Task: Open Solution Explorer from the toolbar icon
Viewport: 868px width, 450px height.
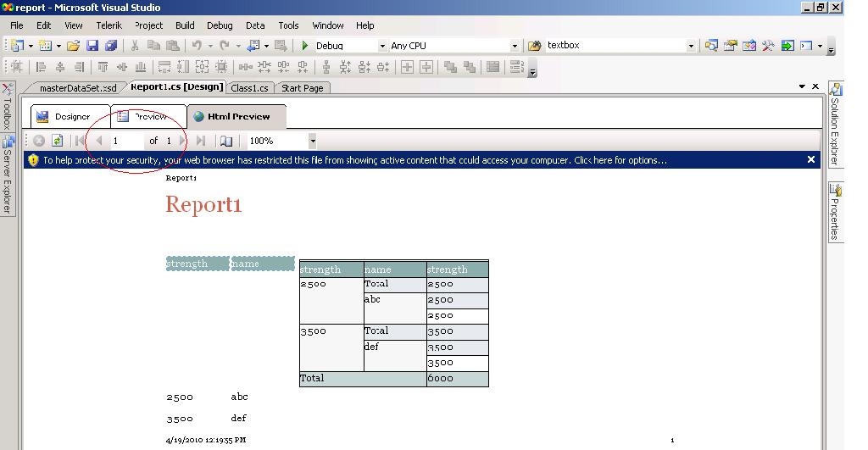Action: pos(711,46)
